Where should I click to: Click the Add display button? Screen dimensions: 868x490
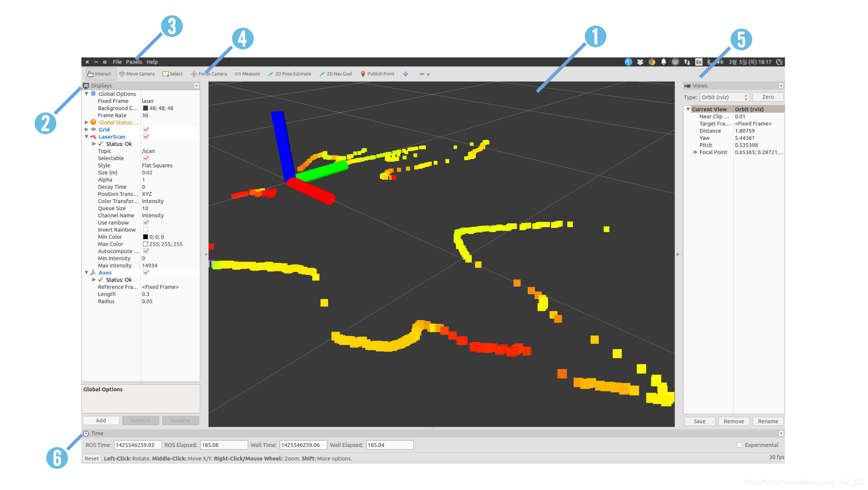101,421
